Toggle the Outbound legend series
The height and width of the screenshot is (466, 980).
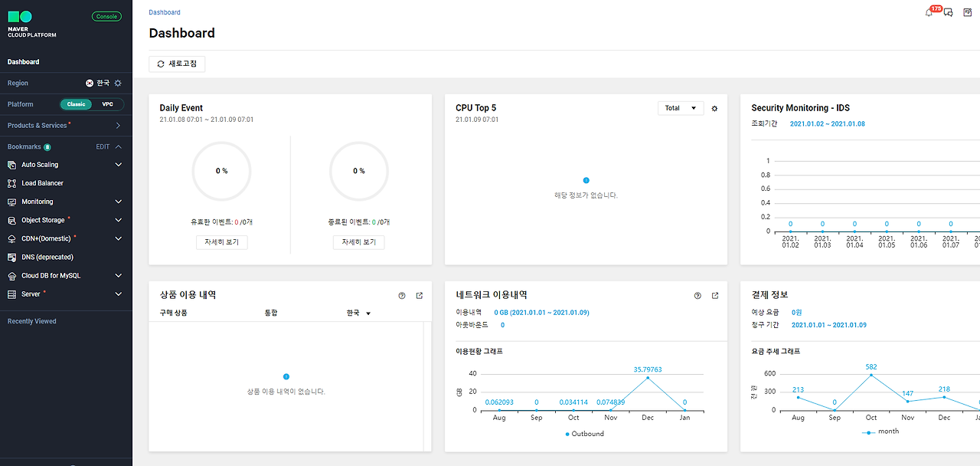click(x=584, y=434)
